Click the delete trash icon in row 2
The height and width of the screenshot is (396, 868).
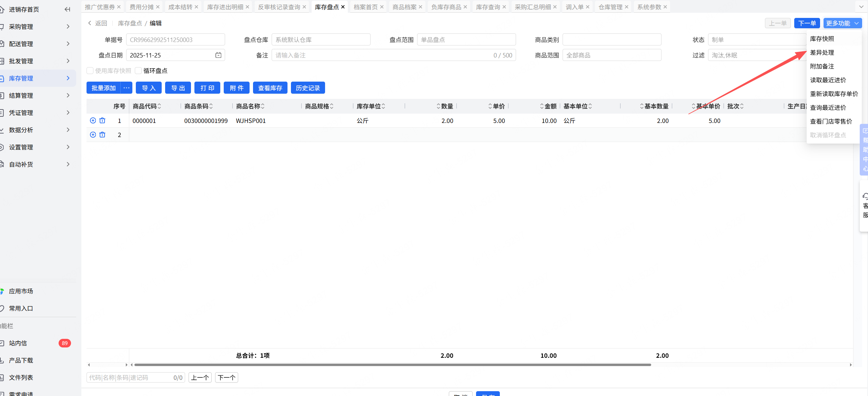point(102,135)
